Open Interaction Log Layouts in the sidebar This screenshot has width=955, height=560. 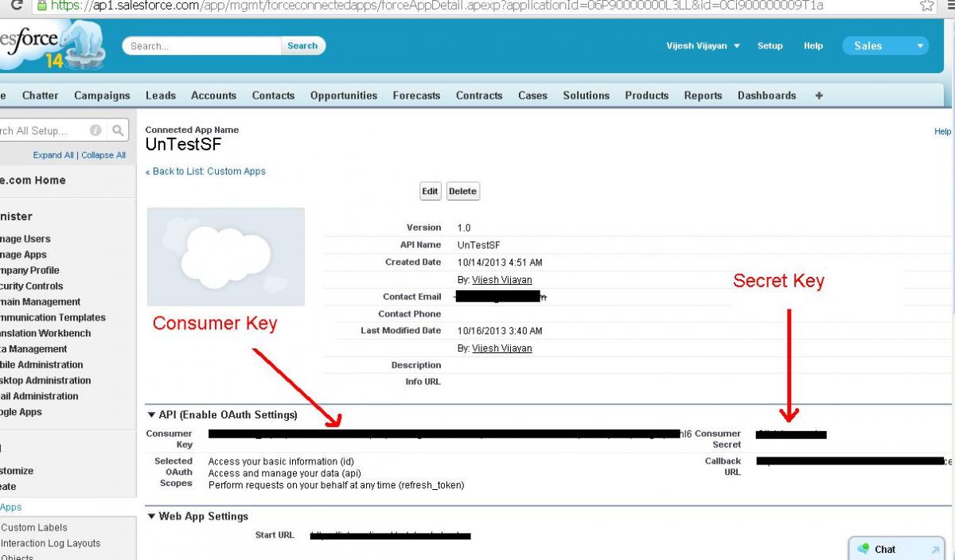click(x=51, y=543)
